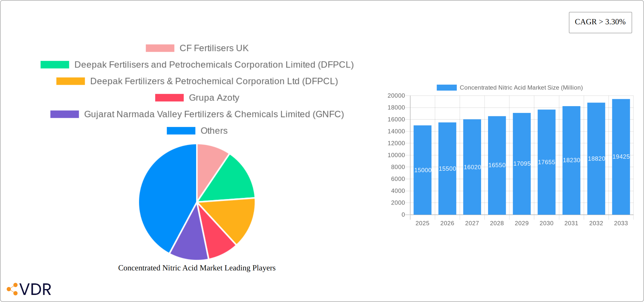Click the Concentrated Nitric Acid Market Size legend swatch
Viewport: 644px width, 302px height.
(x=447, y=88)
